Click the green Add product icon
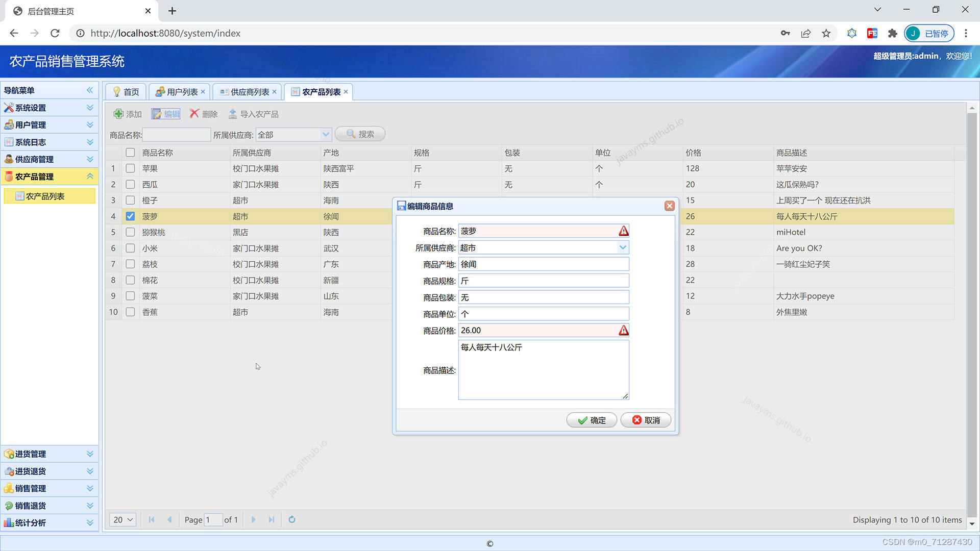The width and height of the screenshot is (980, 551). (x=118, y=114)
